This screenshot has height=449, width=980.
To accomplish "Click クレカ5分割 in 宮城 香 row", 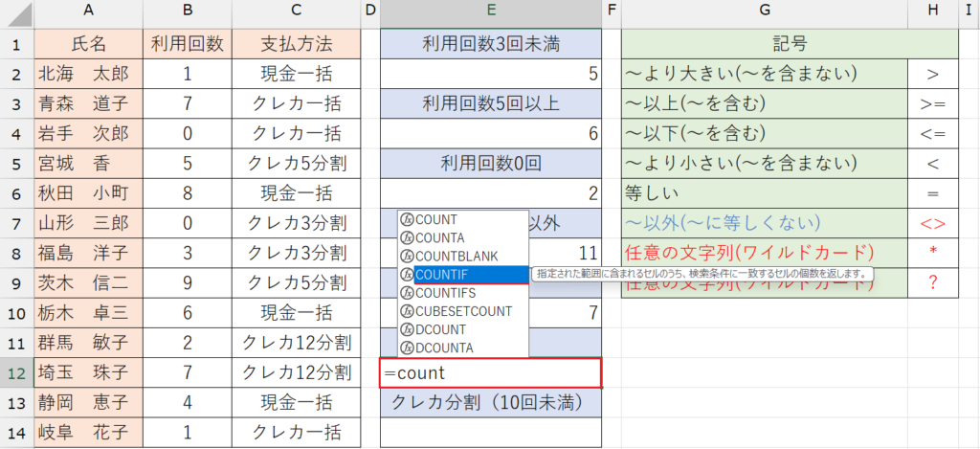I will coord(297,164).
